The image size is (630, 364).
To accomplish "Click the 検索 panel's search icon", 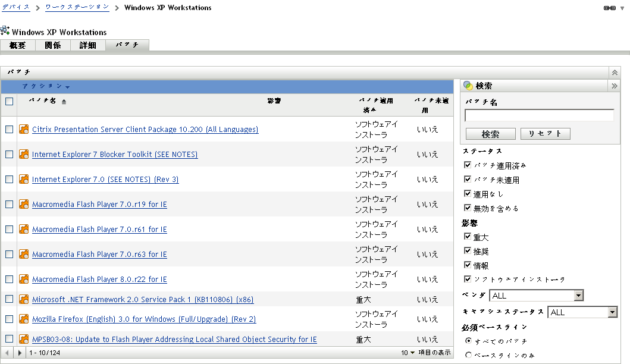I will point(468,85).
